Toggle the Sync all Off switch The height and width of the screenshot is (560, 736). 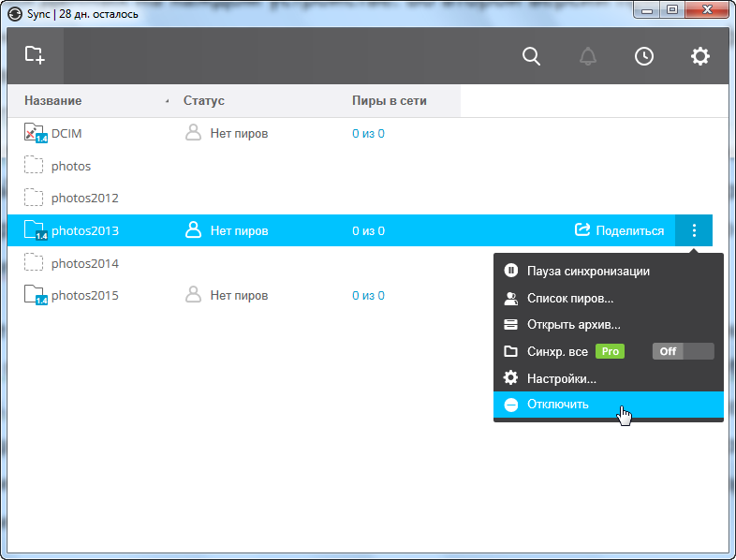coord(683,351)
